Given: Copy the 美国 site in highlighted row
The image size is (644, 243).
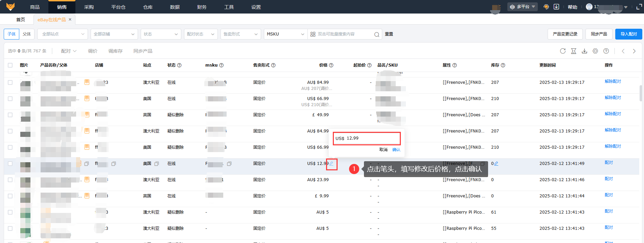Looking at the screenshot, I should [157, 164].
